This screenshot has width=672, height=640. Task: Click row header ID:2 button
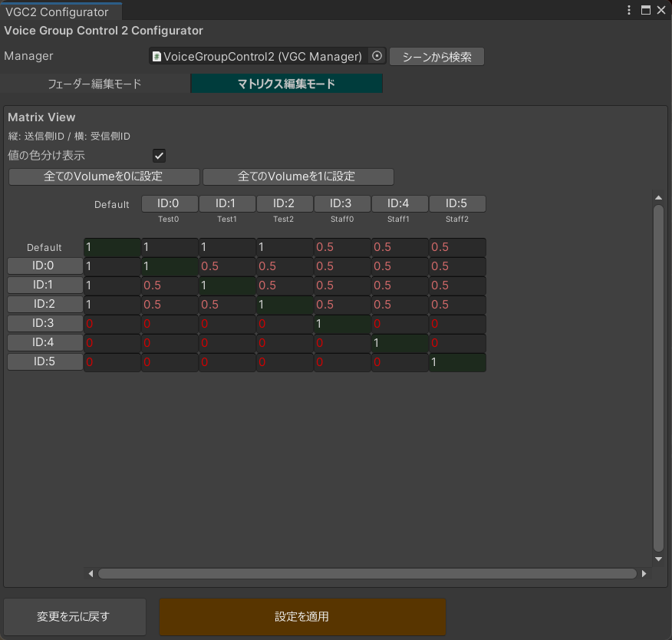click(x=45, y=305)
